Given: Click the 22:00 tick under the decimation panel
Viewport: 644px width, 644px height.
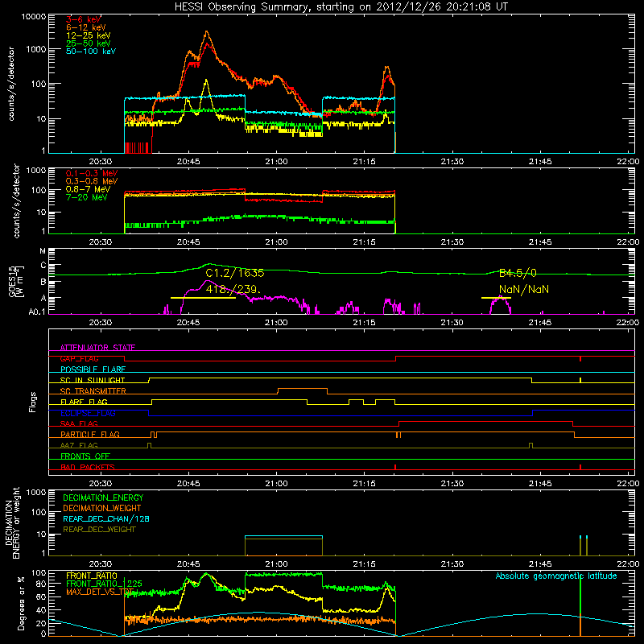Looking at the screenshot, I should point(628,564).
